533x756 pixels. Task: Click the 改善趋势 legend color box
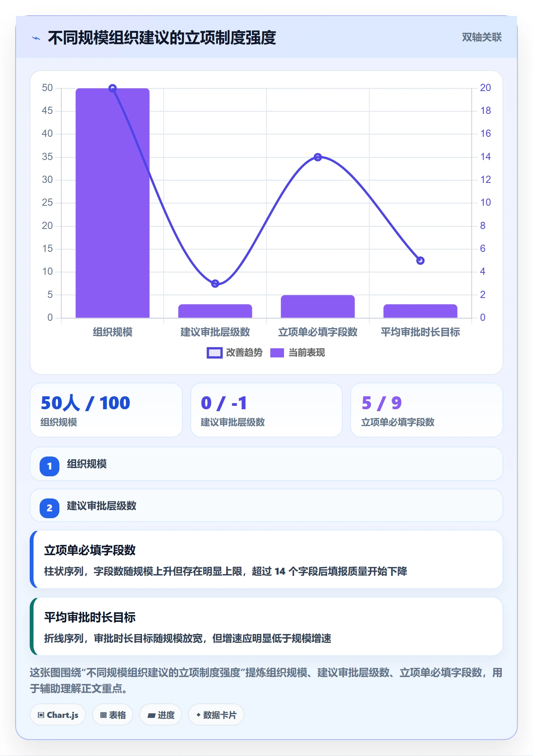pyautogui.click(x=214, y=353)
